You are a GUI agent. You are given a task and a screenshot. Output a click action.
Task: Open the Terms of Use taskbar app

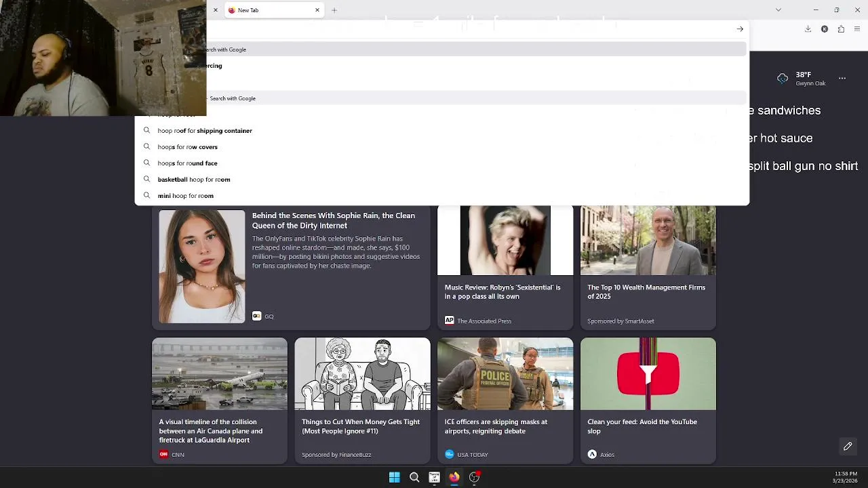tap(434, 477)
